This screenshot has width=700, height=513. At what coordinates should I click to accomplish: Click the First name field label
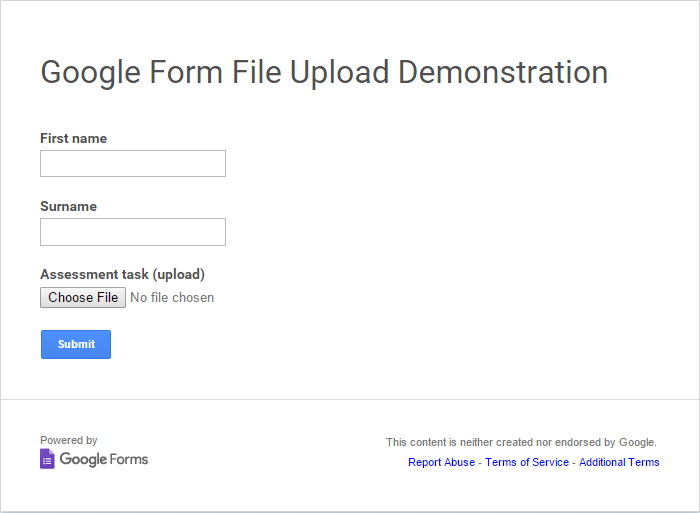tap(73, 138)
